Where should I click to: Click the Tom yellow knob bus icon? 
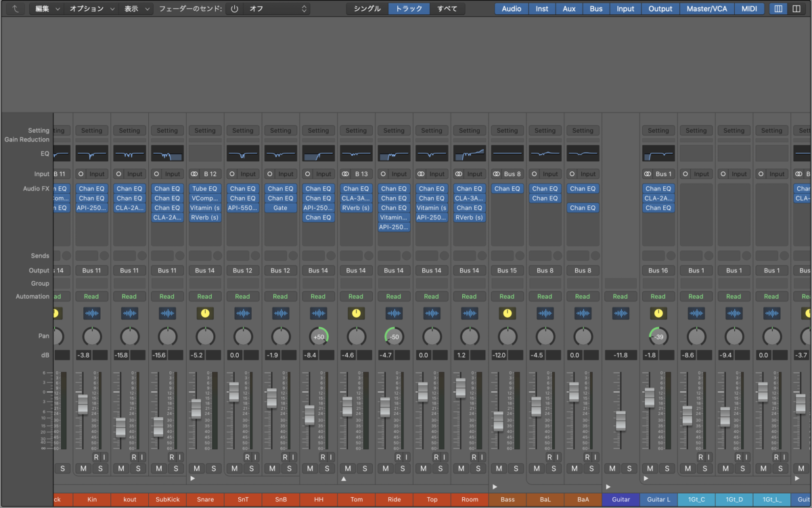(x=356, y=314)
